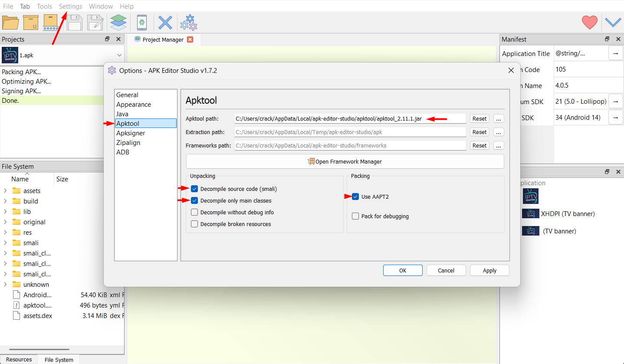The image size is (624, 364).
Task: Browse for Apktool path with '...' button
Action: tap(499, 118)
